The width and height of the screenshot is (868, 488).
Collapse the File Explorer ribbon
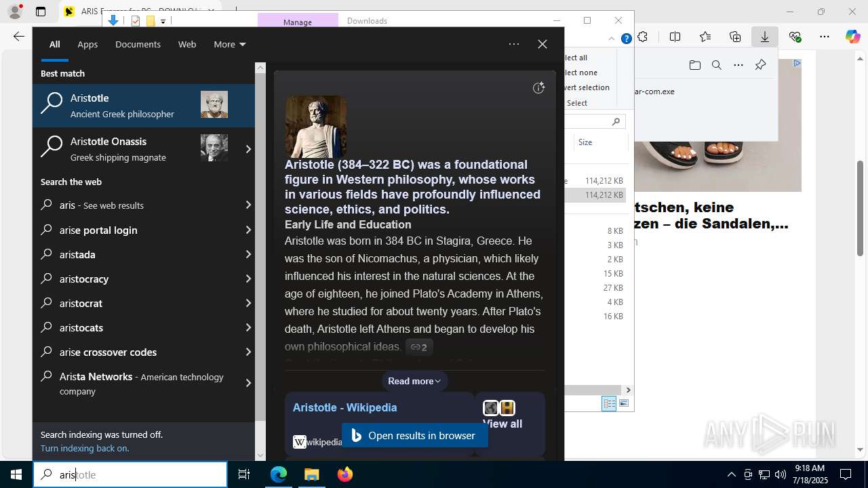612,39
